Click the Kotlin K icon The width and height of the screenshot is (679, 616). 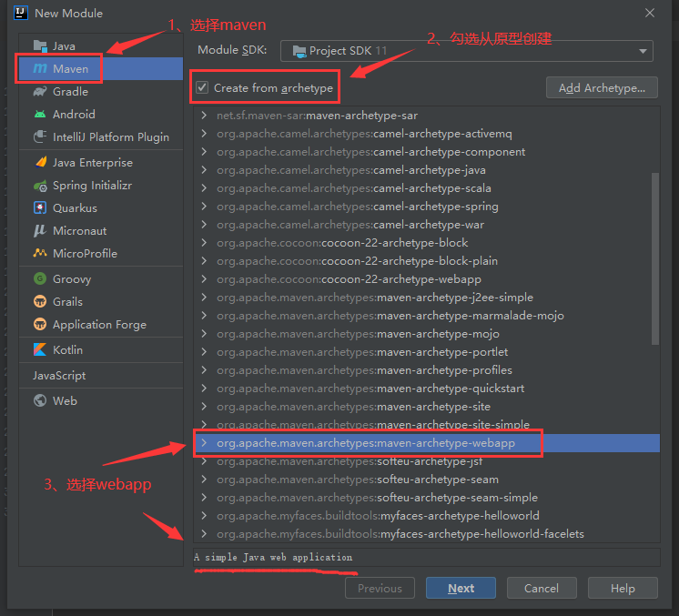(x=40, y=349)
